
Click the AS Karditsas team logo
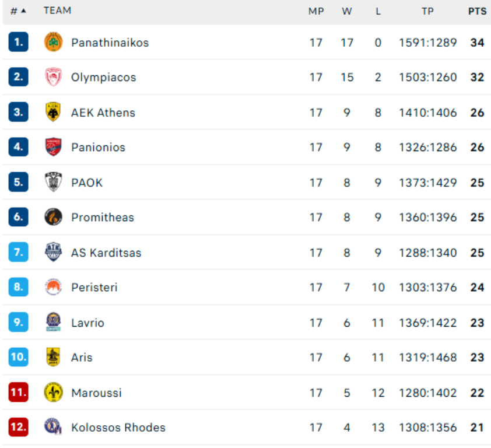click(53, 252)
